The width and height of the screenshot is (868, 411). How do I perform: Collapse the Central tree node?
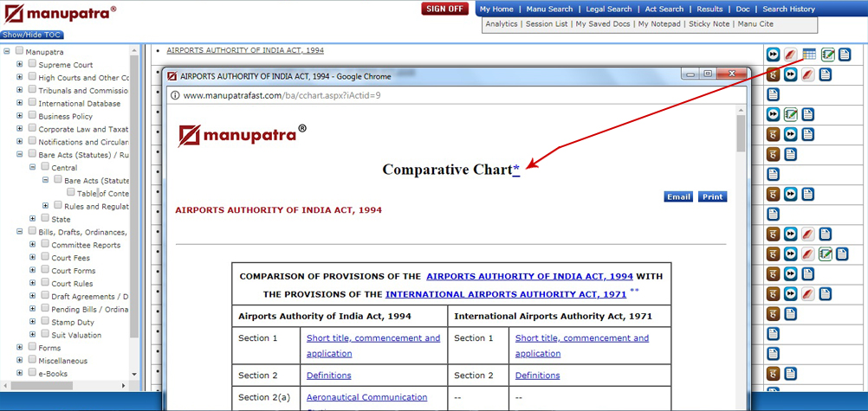click(x=33, y=167)
